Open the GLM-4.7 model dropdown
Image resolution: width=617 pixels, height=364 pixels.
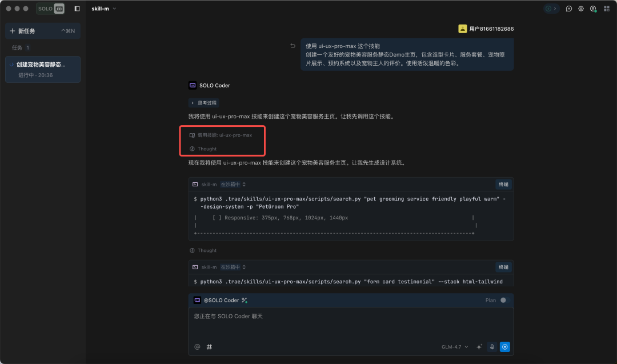click(454, 346)
